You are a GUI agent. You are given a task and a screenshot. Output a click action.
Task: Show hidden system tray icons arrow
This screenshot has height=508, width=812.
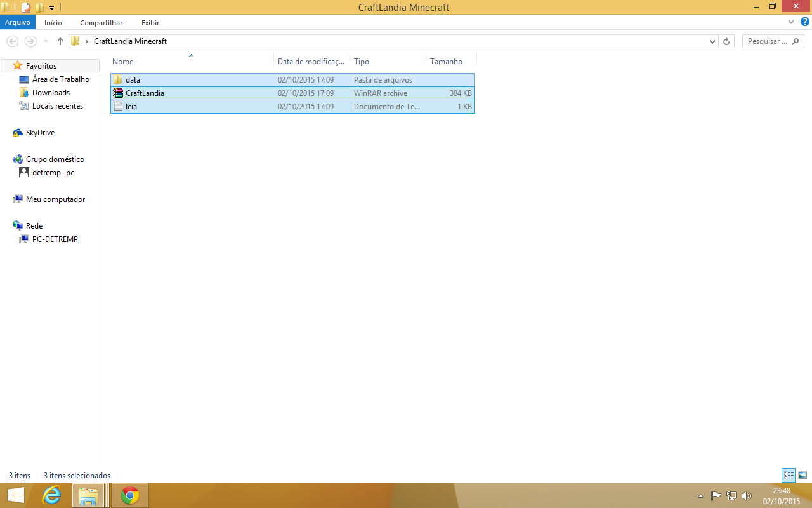[700, 496]
